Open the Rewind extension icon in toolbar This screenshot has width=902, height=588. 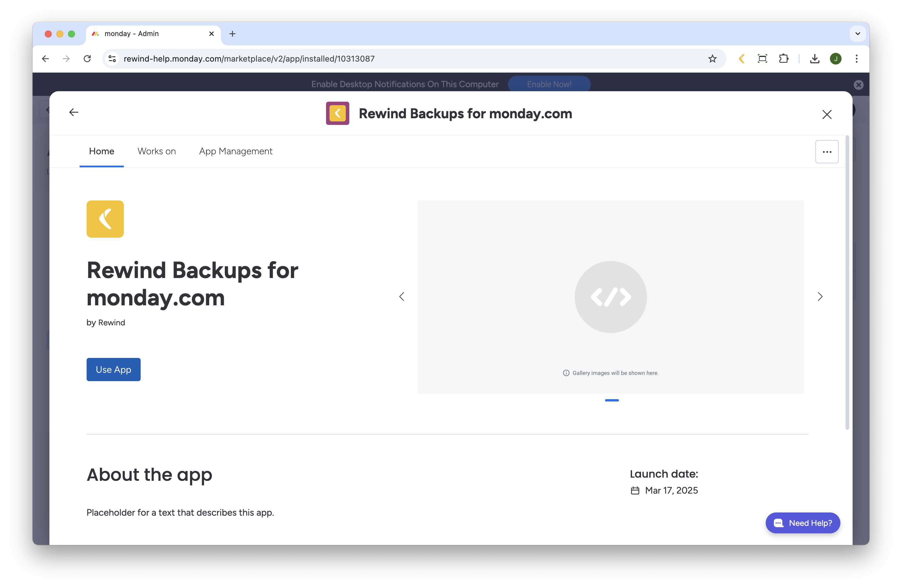click(742, 59)
